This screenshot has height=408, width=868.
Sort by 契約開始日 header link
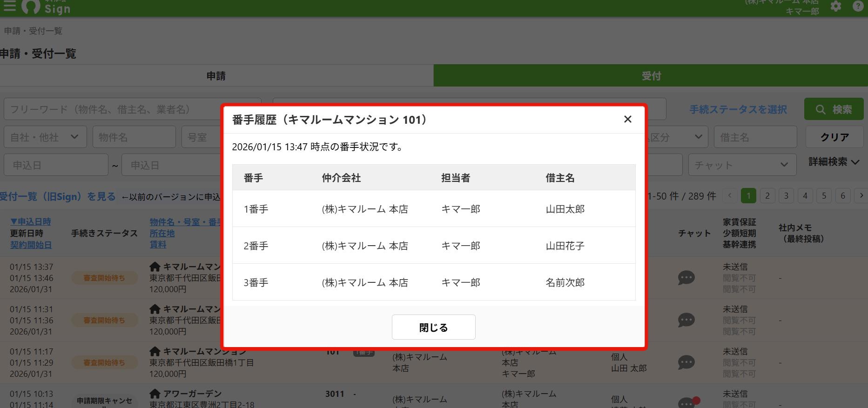(31, 245)
